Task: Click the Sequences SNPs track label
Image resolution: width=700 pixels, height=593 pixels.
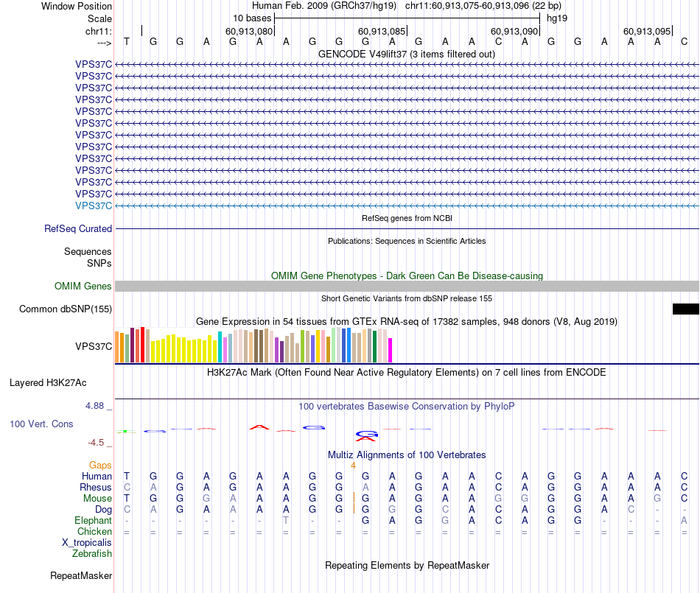Action: [88, 257]
